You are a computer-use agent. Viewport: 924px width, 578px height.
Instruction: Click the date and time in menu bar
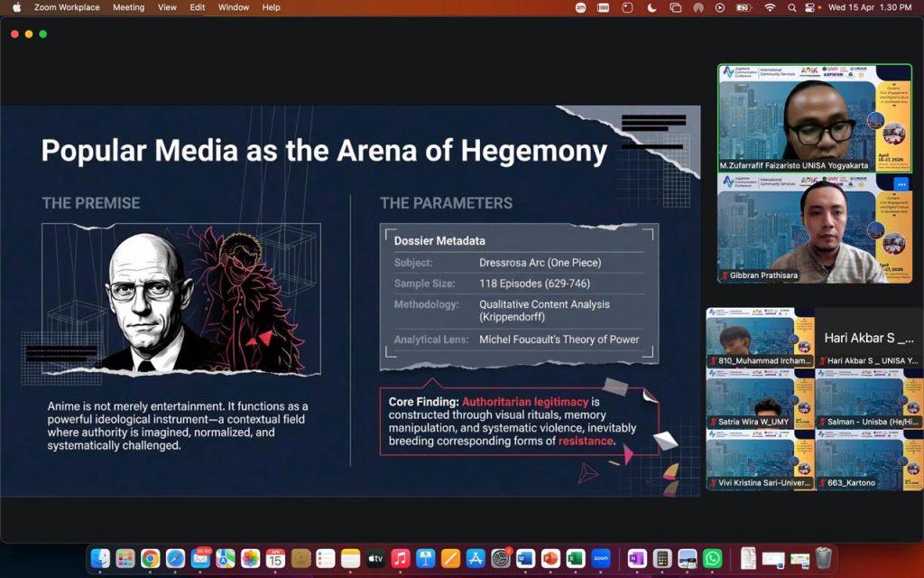(870, 7)
